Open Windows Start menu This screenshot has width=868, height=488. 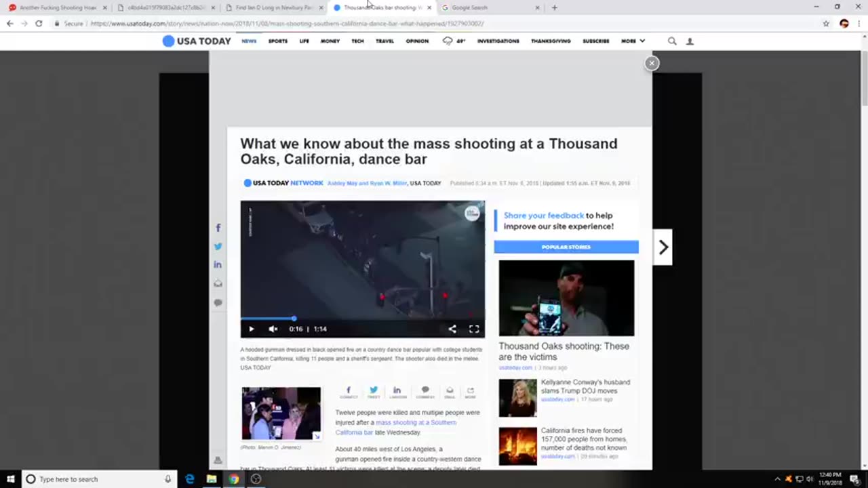point(11,479)
